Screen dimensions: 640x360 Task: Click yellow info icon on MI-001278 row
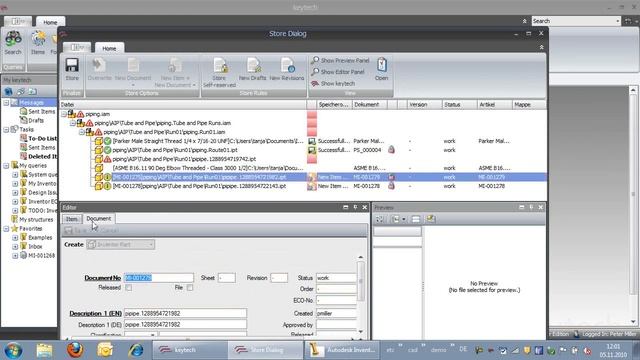coord(107,186)
